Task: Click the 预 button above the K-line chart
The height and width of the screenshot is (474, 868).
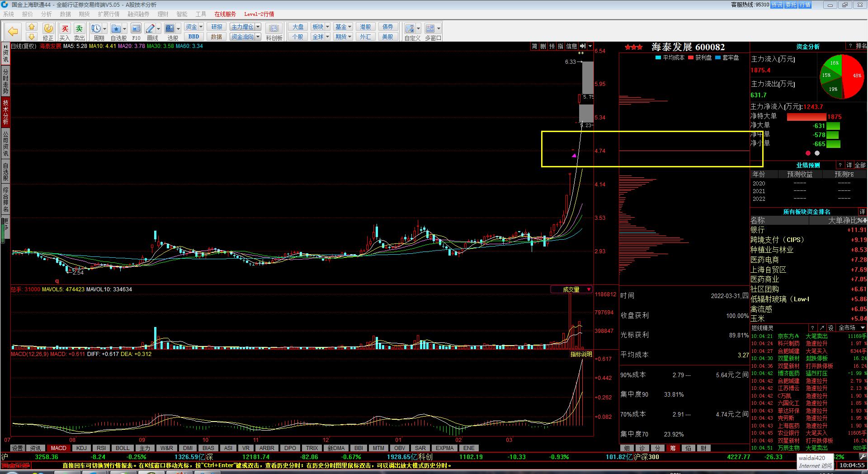Action: coord(552,46)
